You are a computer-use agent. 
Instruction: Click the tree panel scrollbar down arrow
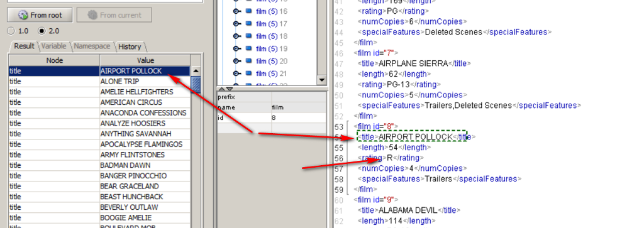pyautogui.click(x=321, y=80)
